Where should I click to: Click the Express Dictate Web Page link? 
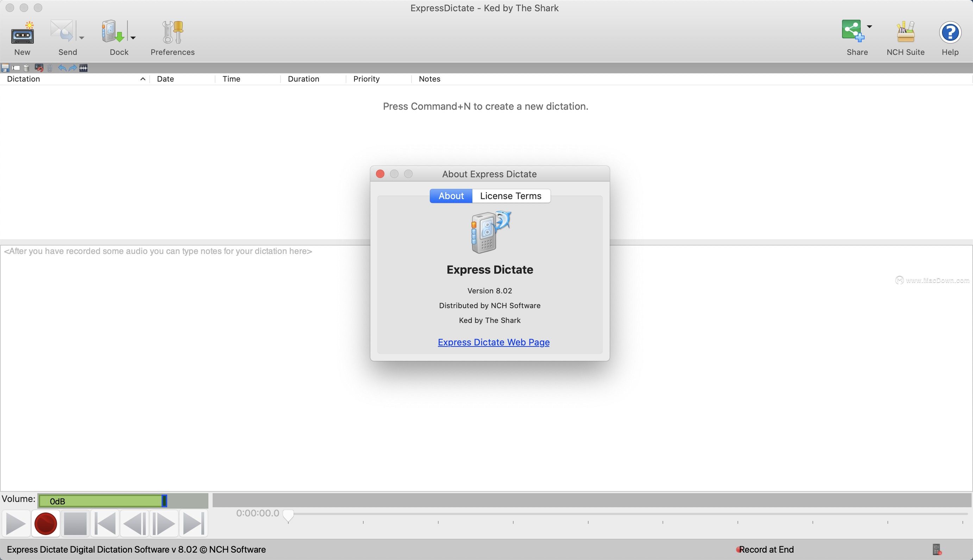point(494,342)
